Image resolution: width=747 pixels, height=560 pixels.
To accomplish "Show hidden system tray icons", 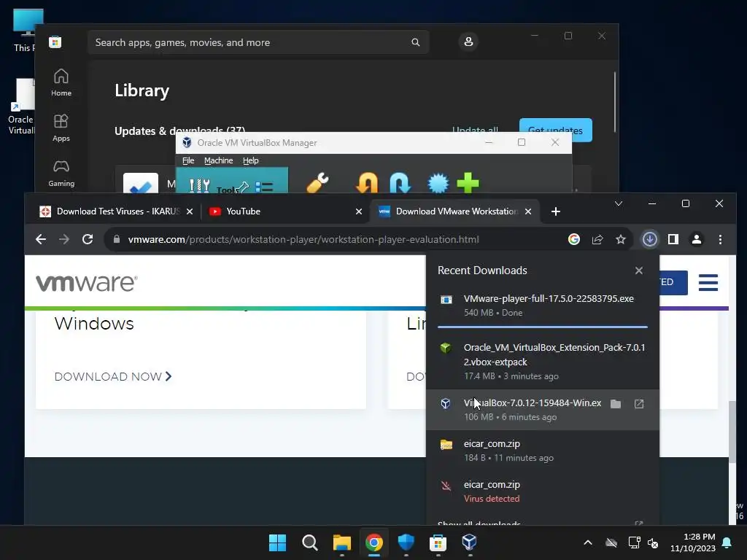I will [588, 542].
